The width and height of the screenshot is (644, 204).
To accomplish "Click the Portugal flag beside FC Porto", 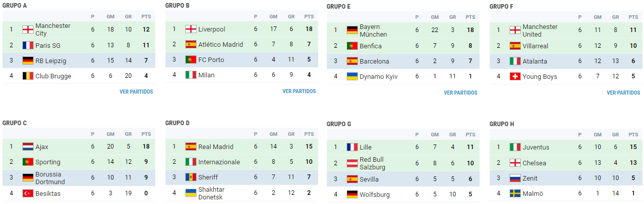I will point(191,60).
